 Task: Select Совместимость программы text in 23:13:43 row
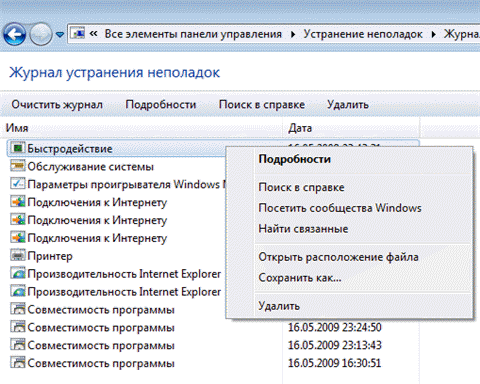[101, 346]
